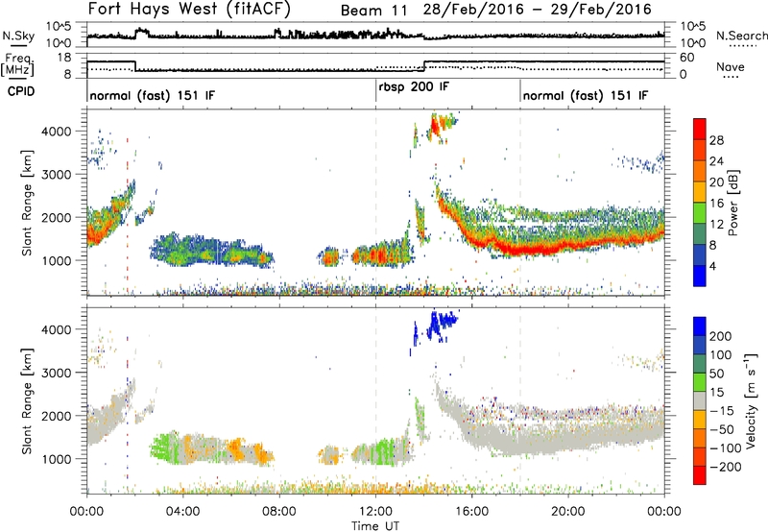Click the '16:00' time axis label

[471, 512]
